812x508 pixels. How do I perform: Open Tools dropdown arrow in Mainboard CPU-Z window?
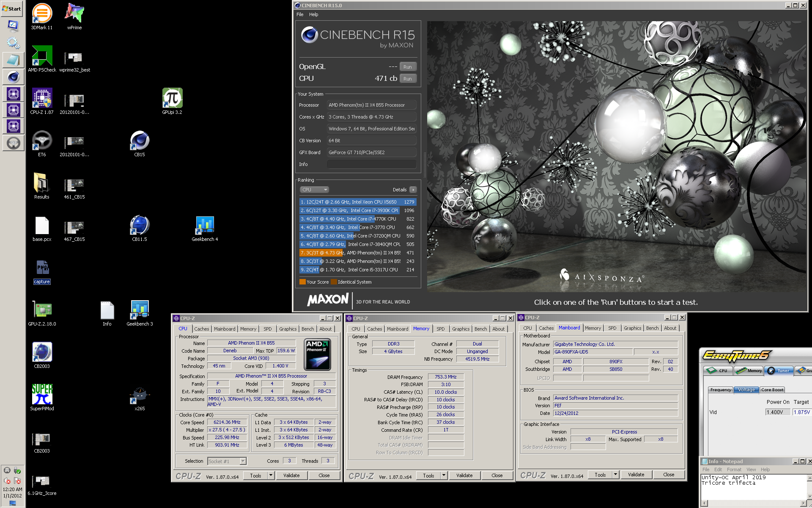[x=615, y=475]
